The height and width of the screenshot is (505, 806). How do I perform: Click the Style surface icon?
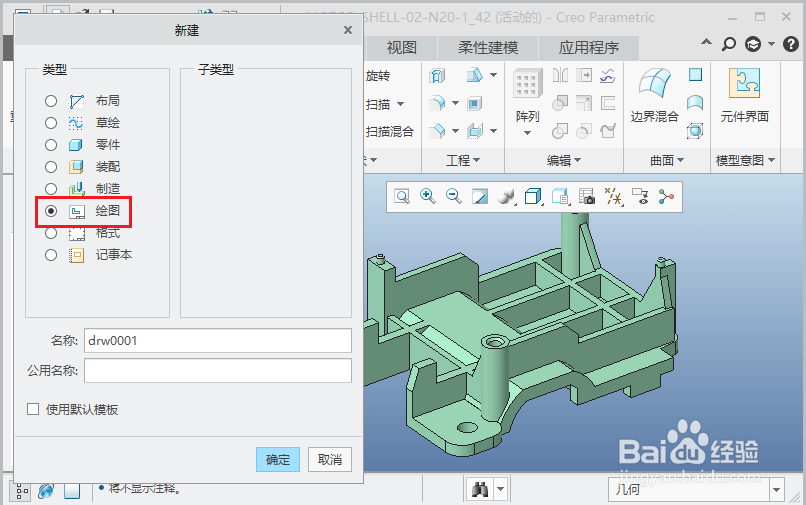[x=695, y=103]
